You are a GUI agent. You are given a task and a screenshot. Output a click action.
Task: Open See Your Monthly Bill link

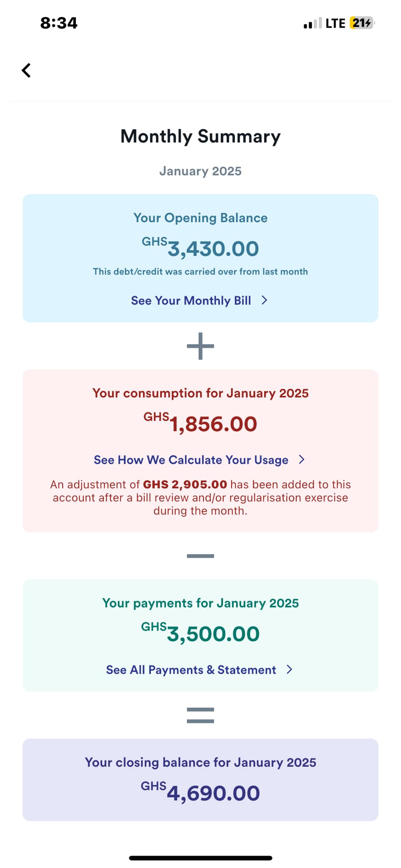(191, 300)
